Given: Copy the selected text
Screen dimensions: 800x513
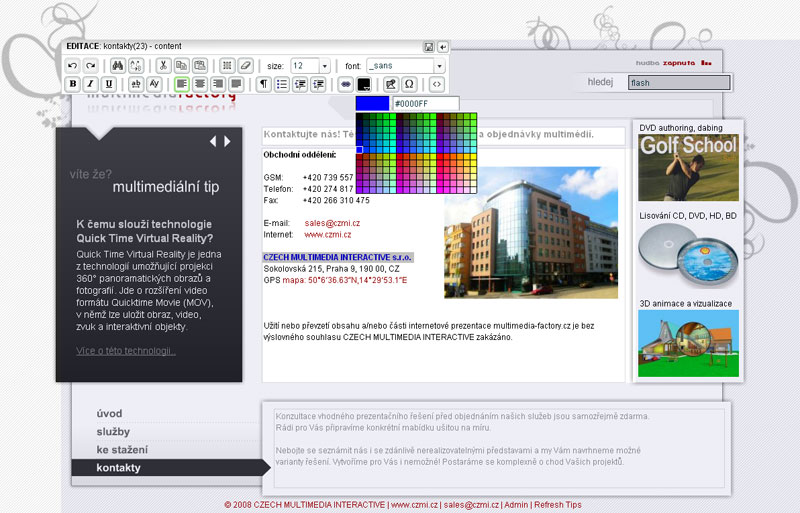Looking at the screenshot, I should 181,66.
